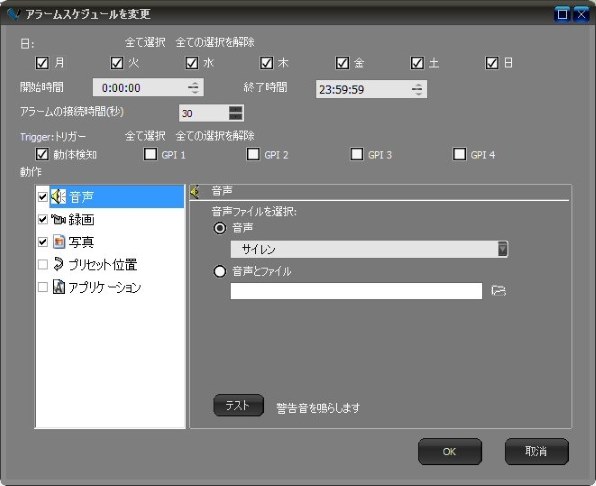Select the 録画 row in action list
This screenshot has width=596, height=486.
[110, 219]
